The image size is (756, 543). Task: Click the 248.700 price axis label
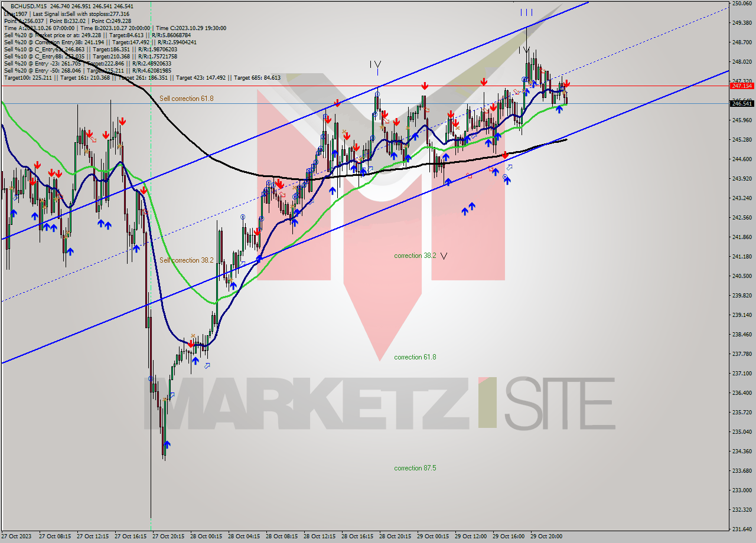(742, 42)
